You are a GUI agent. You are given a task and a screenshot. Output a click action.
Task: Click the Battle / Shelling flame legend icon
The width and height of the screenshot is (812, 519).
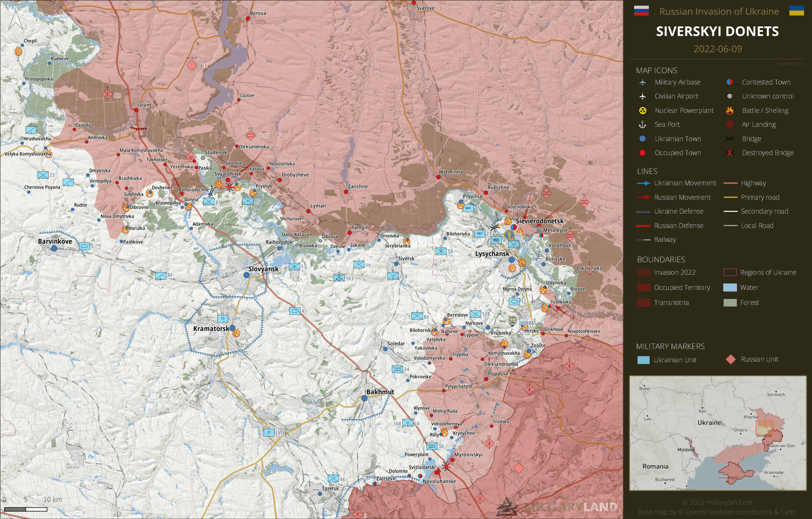click(x=730, y=111)
